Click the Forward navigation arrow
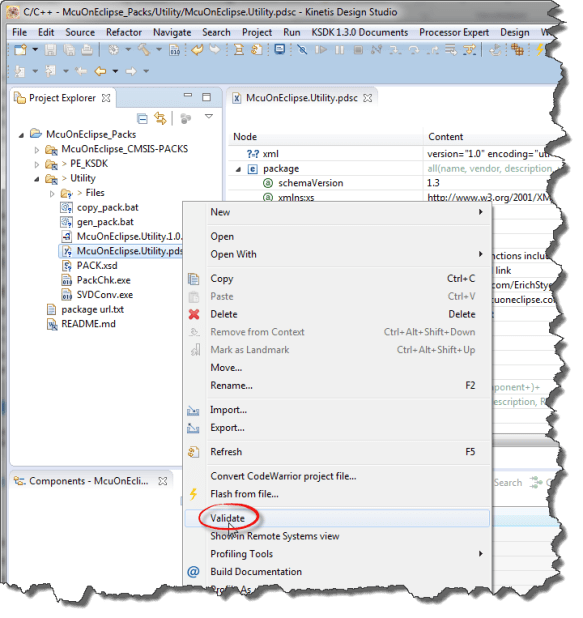Screen dimensions: 583x618 (x=131, y=71)
